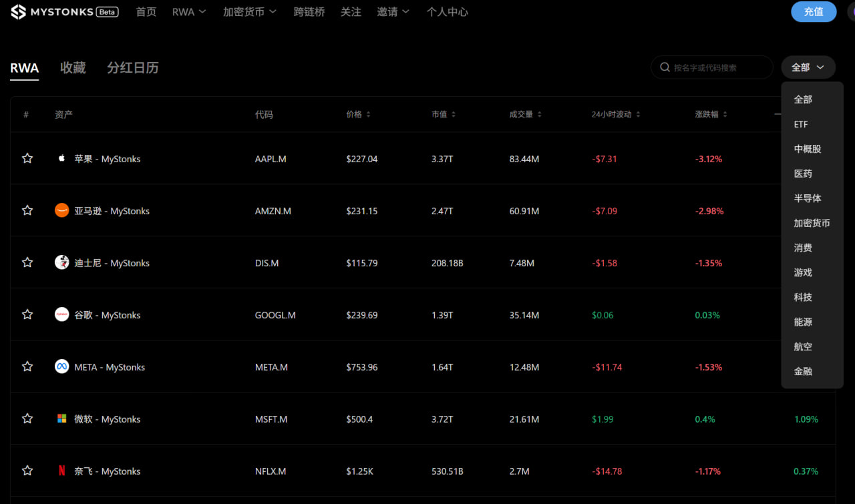Click the 代码 column header

(x=264, y=114)
